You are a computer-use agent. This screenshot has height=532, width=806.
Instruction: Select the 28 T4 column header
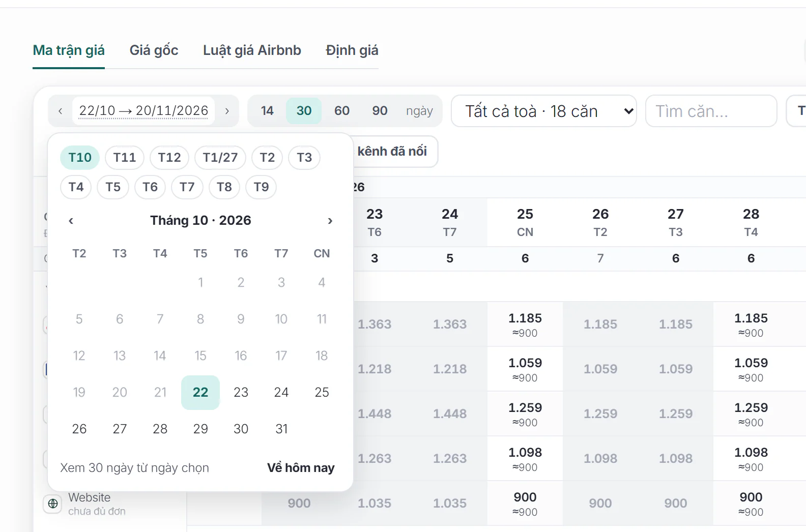click(751, 222)
